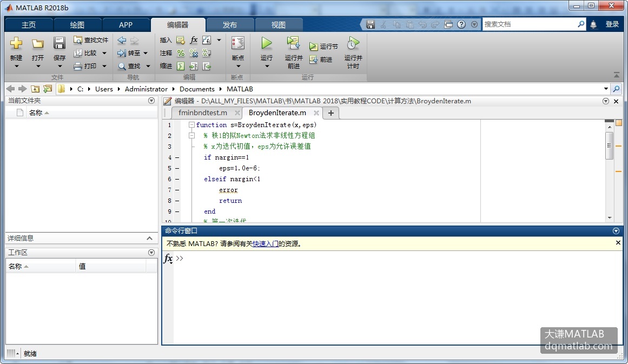The height and width of the screenshot is (364, 628).
Task: Click the 转至 (Go To) button
Action: [129, 53]
